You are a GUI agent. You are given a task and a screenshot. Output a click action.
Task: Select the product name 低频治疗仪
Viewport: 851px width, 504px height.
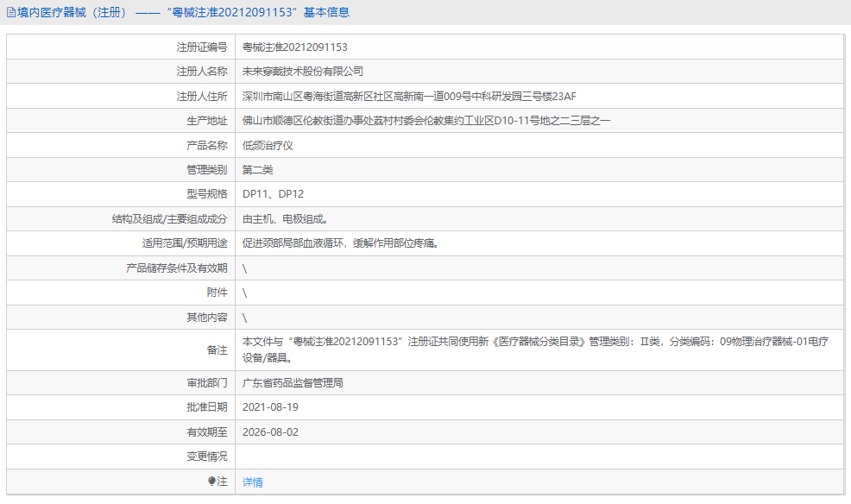pos(268,145)
